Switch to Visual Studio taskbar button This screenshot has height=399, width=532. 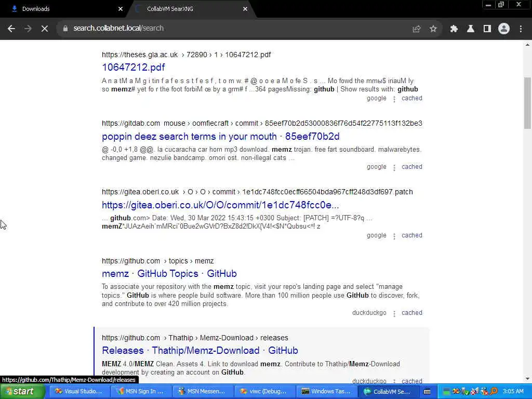80,392
